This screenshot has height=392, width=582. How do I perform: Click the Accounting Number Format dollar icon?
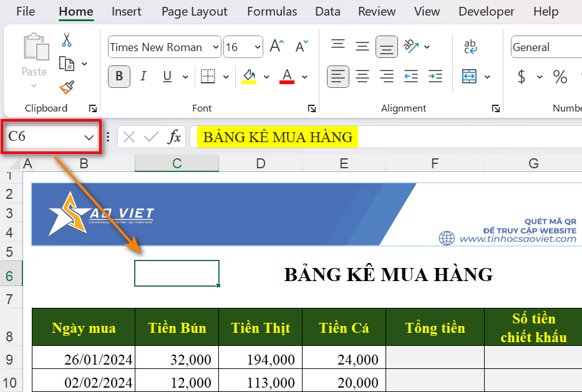click(523, 76)
